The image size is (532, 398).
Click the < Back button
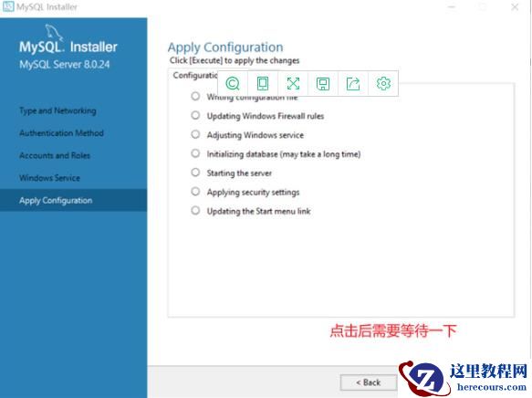[x=369, y=382]
